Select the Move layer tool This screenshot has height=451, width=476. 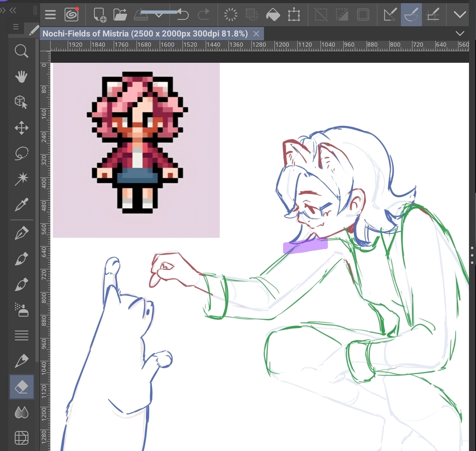coord(21,128)
